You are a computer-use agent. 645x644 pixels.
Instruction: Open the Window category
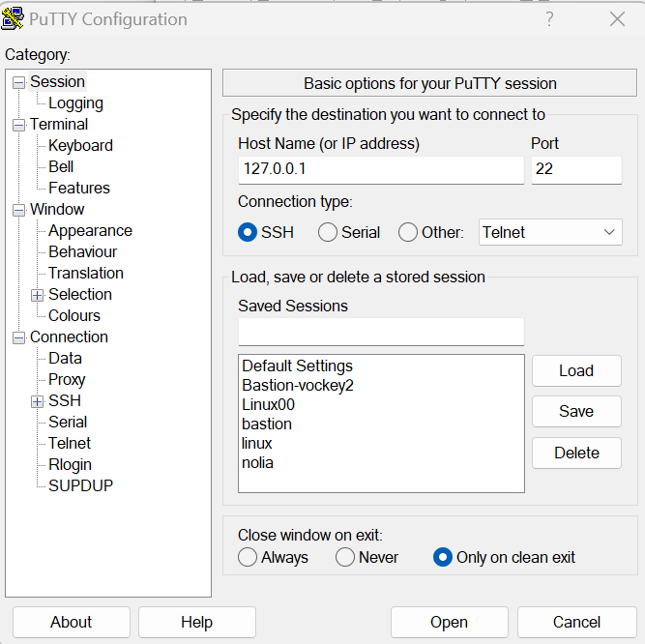(x=57, y=209)
